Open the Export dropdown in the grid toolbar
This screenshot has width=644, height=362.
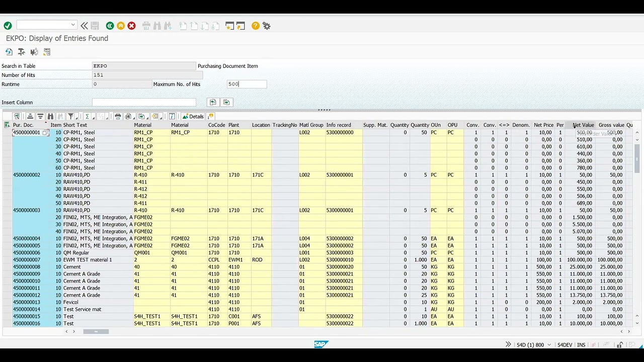tap(143, 116)
